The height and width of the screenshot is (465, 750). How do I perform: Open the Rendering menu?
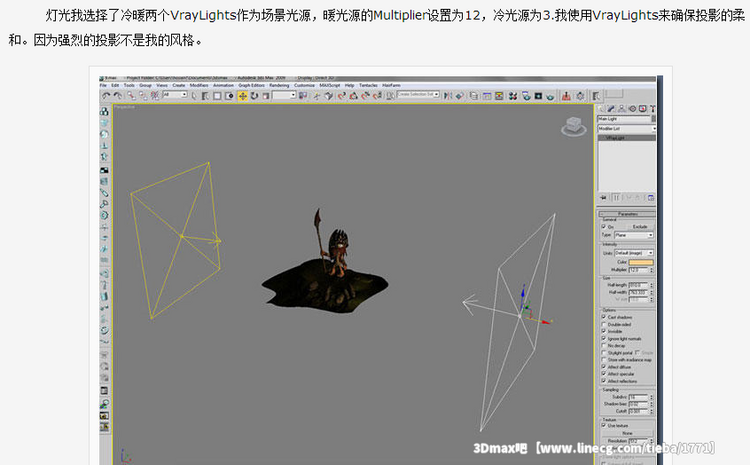279,85
